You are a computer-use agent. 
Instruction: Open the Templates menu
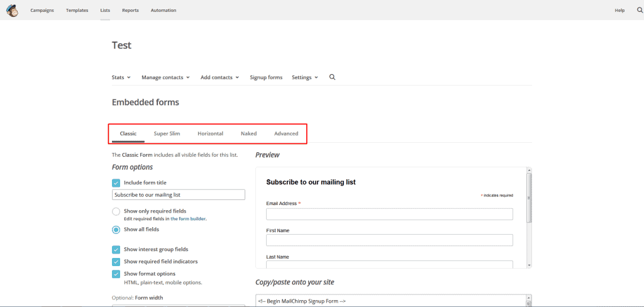[77, 10]
